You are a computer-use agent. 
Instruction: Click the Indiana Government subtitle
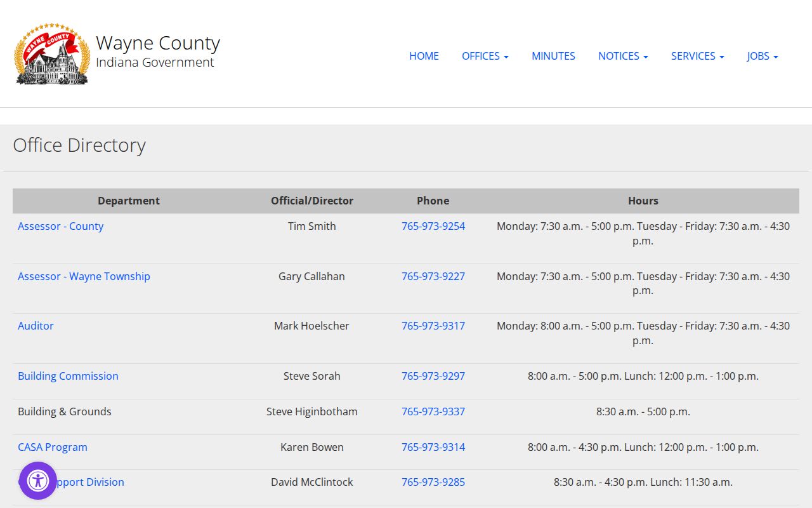(x=155, y=62)
